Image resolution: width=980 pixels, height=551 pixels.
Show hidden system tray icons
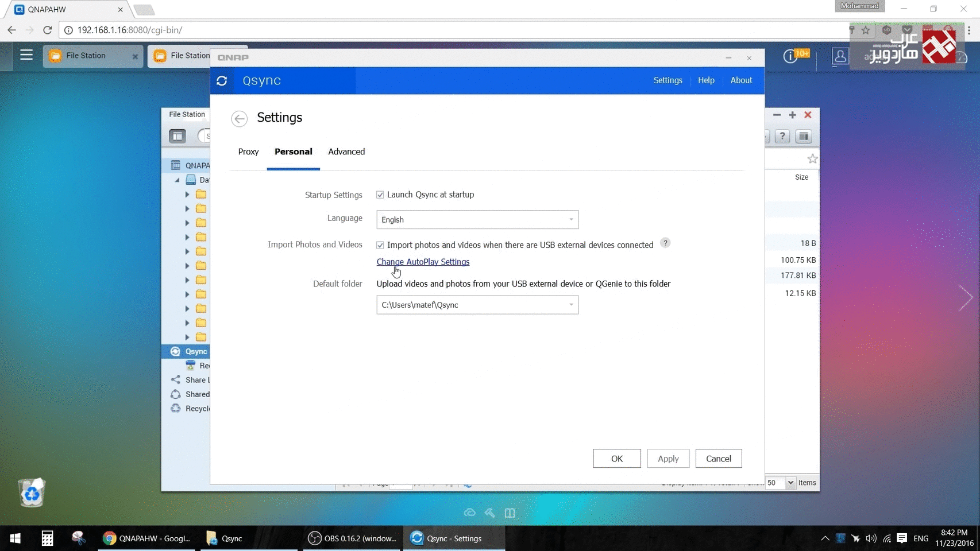[x=825, y=538]
